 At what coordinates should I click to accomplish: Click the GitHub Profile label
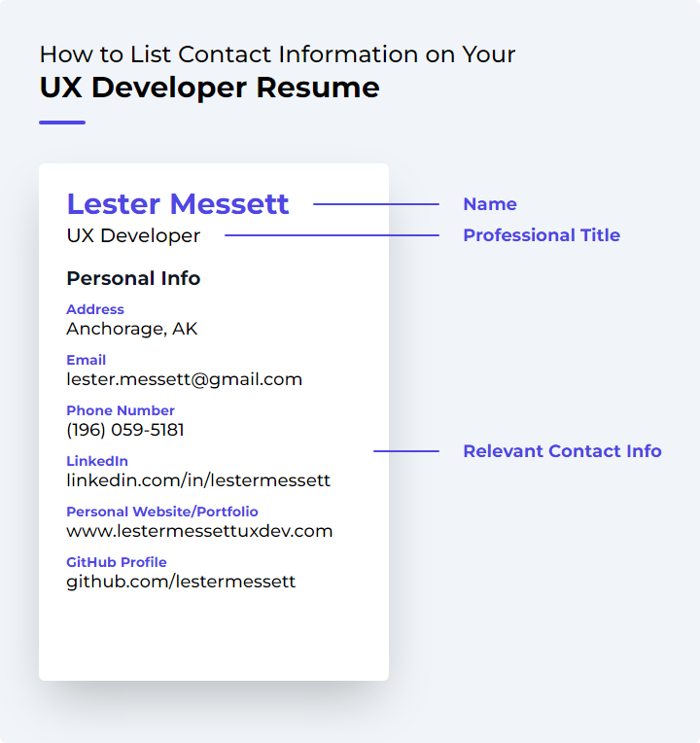pos(117,562)
